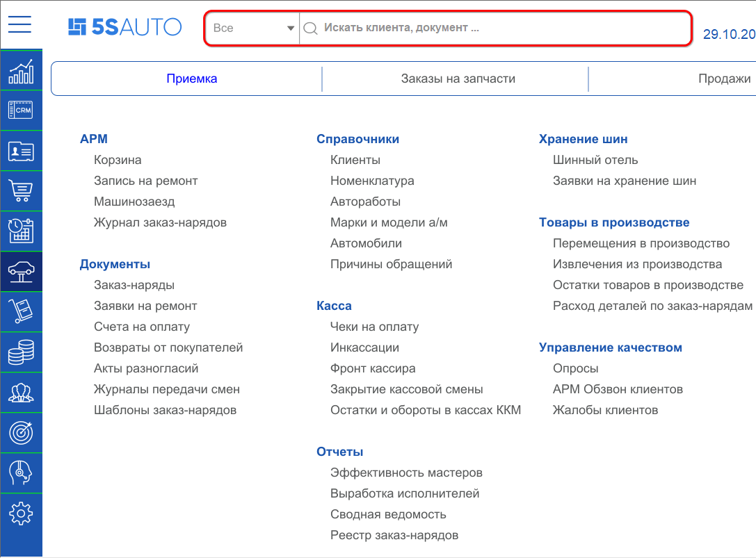Click the staff group icon in sidebar
Screen dimensions: 756x558
(21, 392)
